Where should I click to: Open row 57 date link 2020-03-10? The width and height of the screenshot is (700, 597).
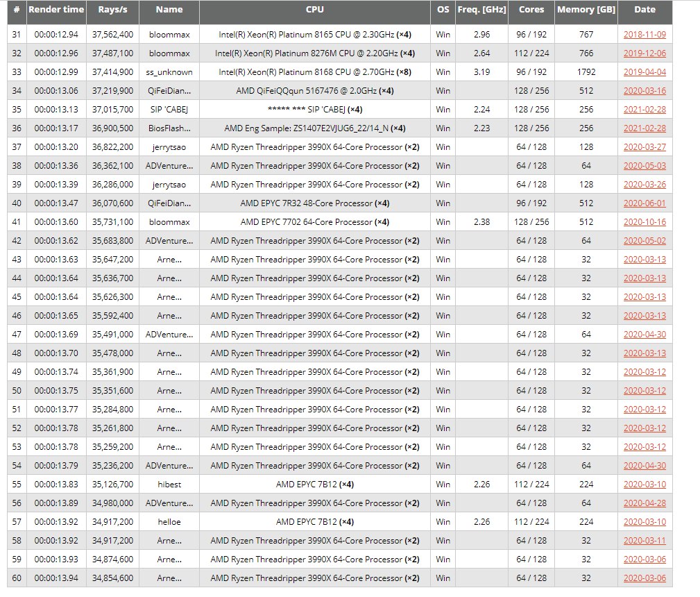point(644,522)
